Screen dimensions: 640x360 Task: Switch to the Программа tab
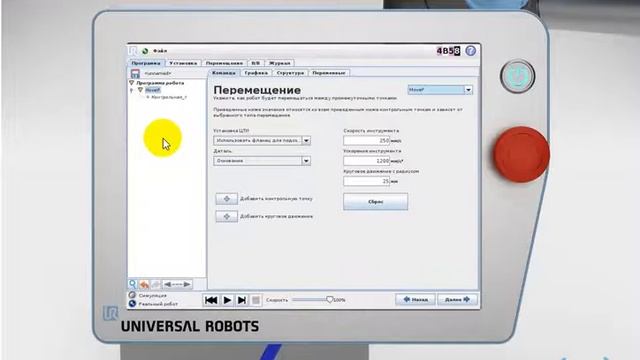(x=146, y=63)
